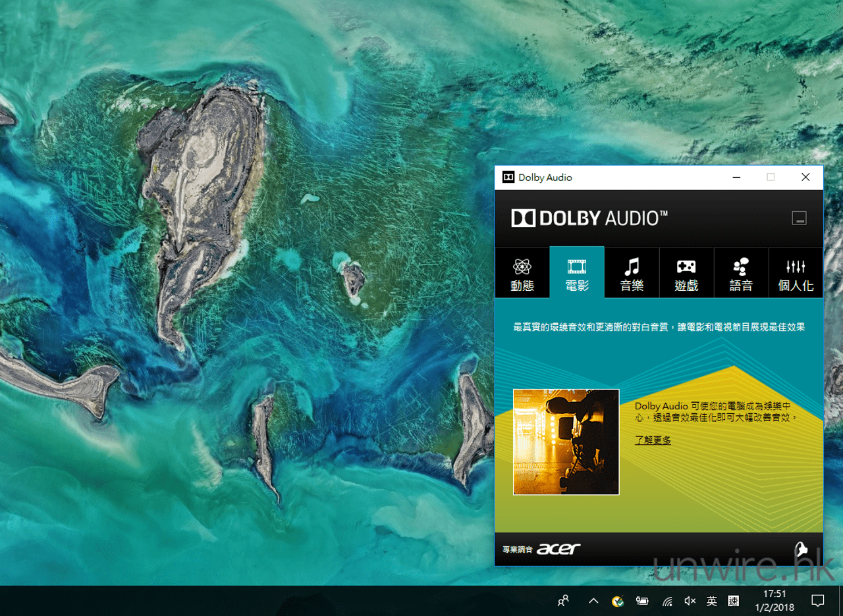Open the Wi-Fi network tray icon
This screenshot has height=616, width=843.
(x=667, y=601)
